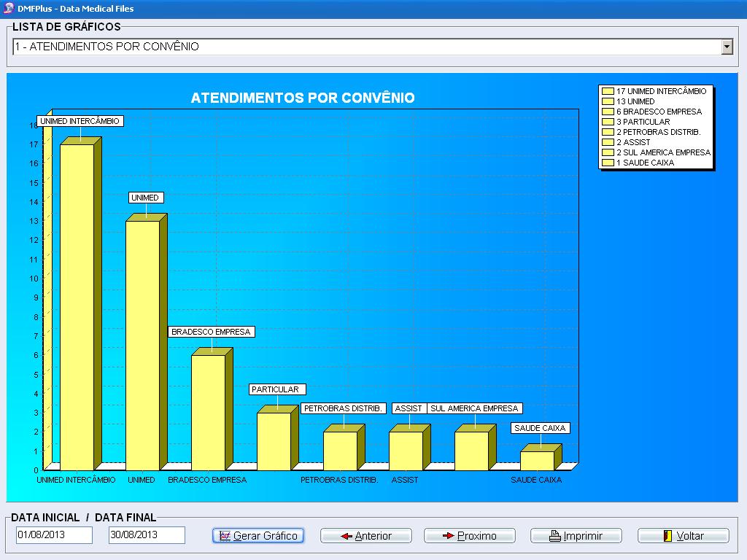747x560 pixels.
Task: Click legend swatch for 2 PETROBRAS DISTRIB.
Action: point(608,132)
